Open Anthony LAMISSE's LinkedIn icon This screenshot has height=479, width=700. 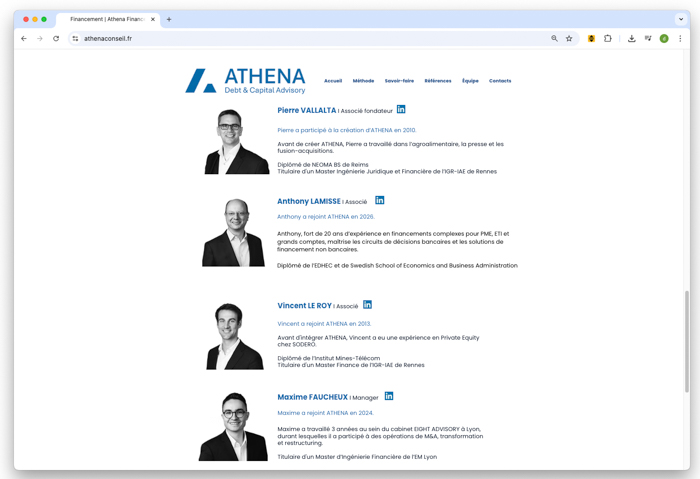(x=379, y=200)
